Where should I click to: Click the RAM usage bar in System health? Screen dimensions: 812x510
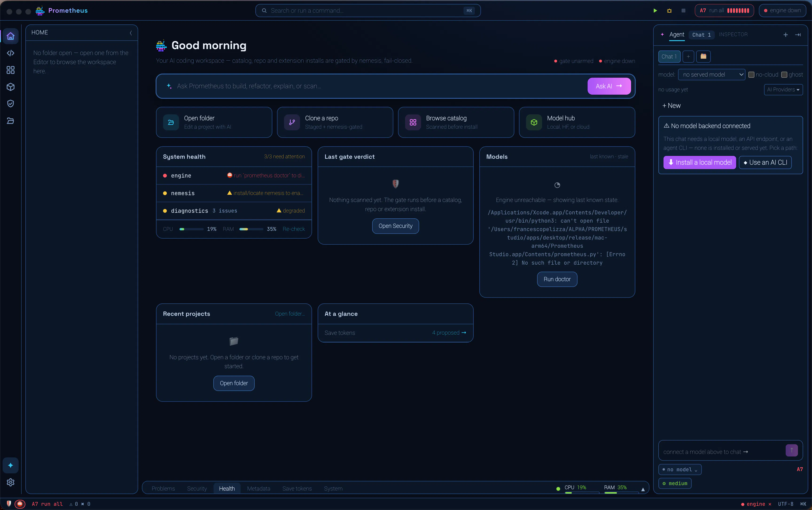click(251, 229)
